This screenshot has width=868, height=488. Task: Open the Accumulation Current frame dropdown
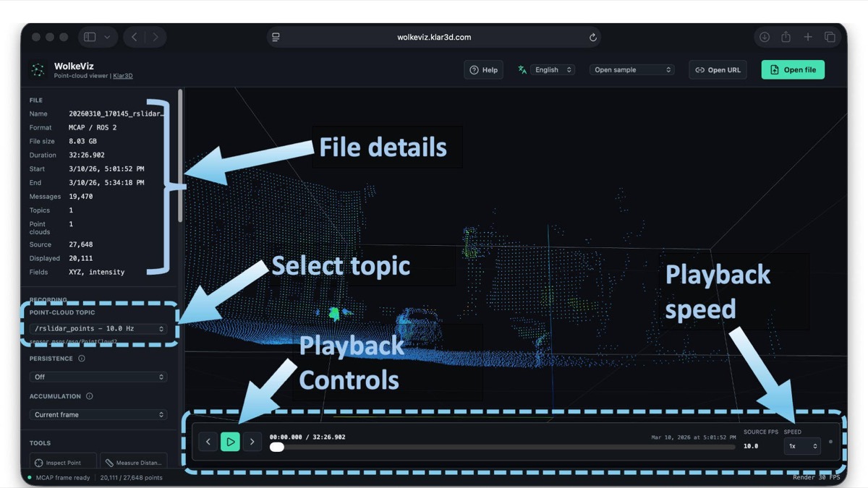coord(98,415)
